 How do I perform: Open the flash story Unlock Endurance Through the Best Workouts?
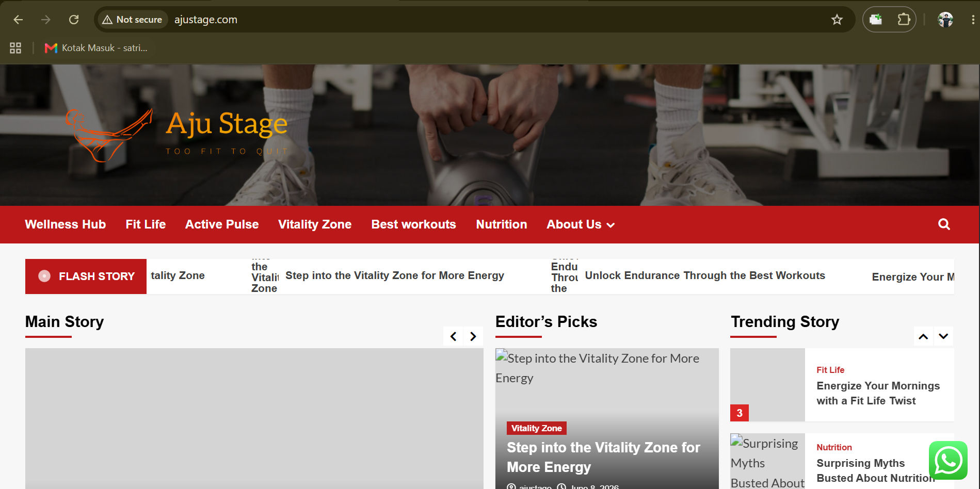coord(705,275)
